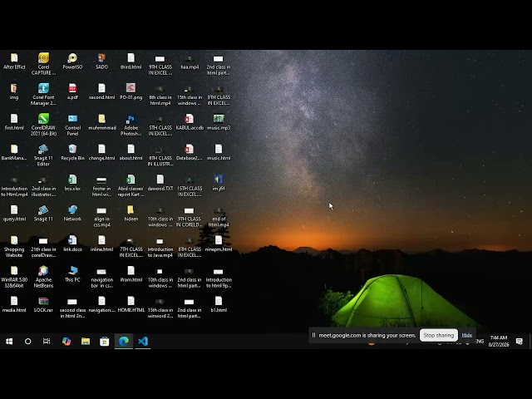
Task: Open the notification center icon
Action: coord(519,342)
